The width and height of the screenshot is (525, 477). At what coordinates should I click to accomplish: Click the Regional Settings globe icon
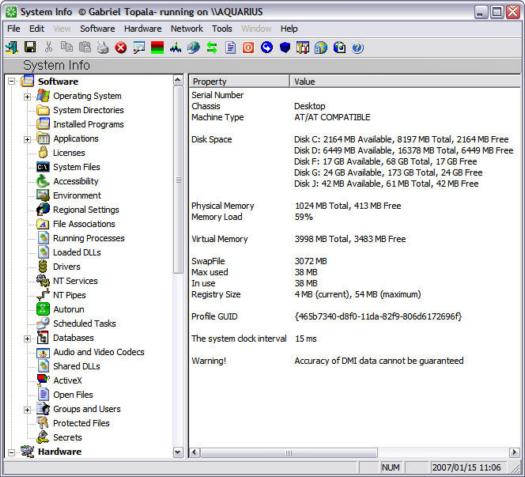(43, 209)
